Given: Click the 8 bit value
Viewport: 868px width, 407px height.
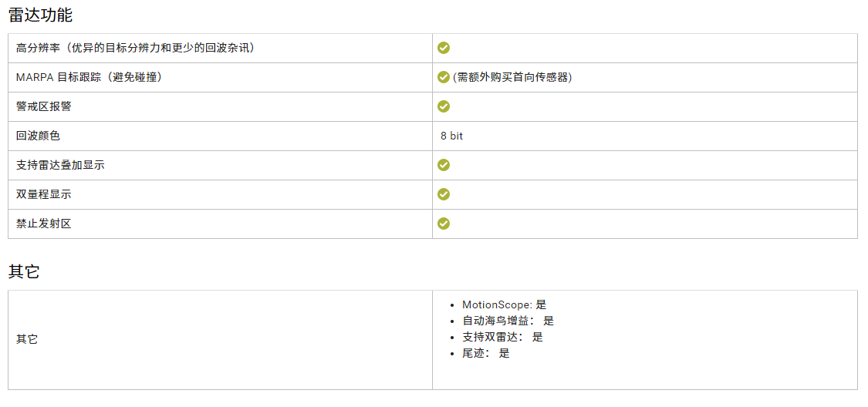Looking at the screenshot, I should pyautogui.click(x=451, y=136).
